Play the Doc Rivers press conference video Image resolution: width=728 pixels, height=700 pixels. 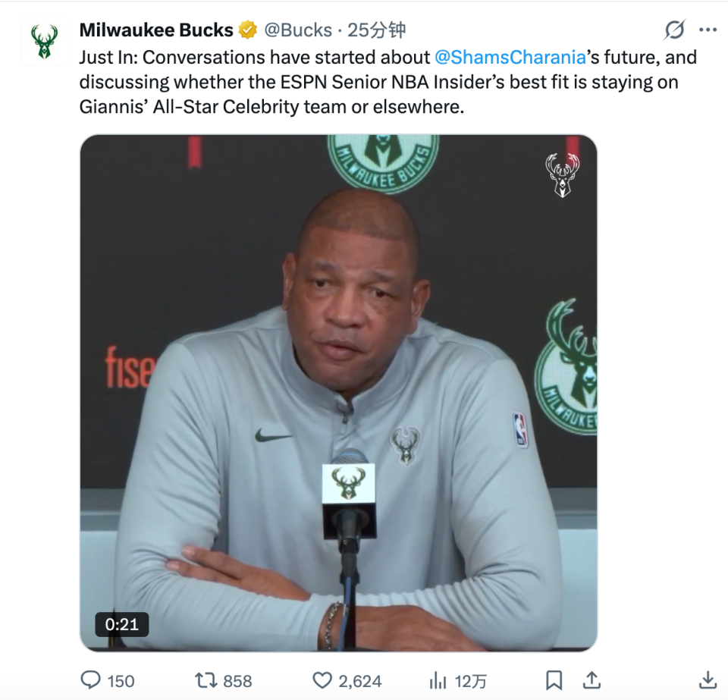click(x=338, y=393)
